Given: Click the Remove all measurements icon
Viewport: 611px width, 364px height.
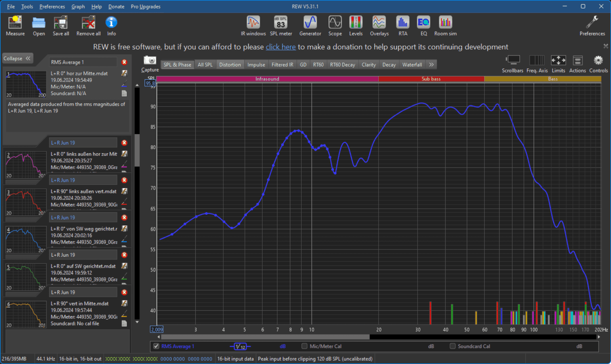Looking at the screenshot, I should 88,26.
